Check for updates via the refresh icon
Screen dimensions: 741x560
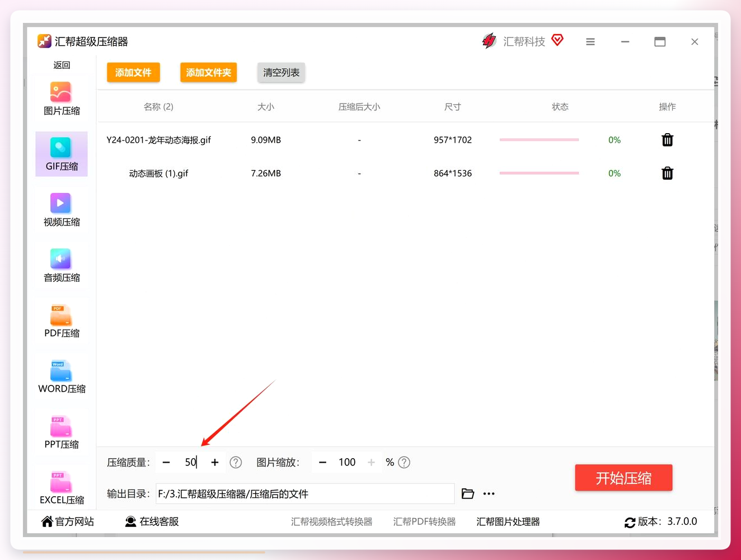coord(630,522)
